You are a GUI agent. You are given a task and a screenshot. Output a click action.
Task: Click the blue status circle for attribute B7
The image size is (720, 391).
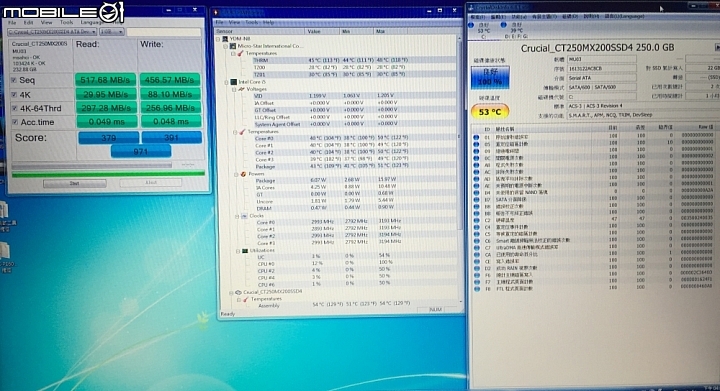coord(476,200)
